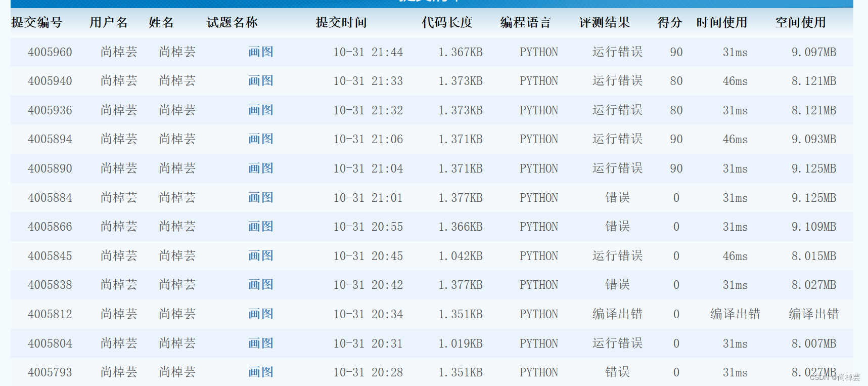
Task: Click the 用户名 column header
Action: (109, 23)
